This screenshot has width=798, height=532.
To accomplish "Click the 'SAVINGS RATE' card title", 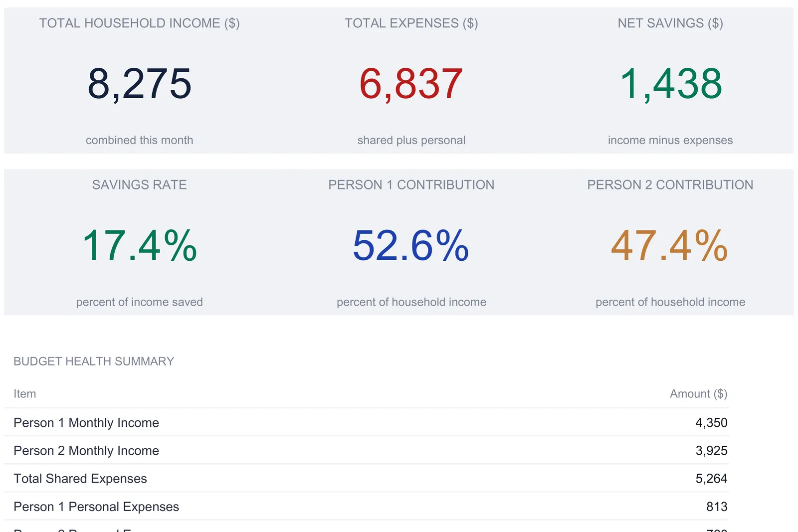I will 140,185.
